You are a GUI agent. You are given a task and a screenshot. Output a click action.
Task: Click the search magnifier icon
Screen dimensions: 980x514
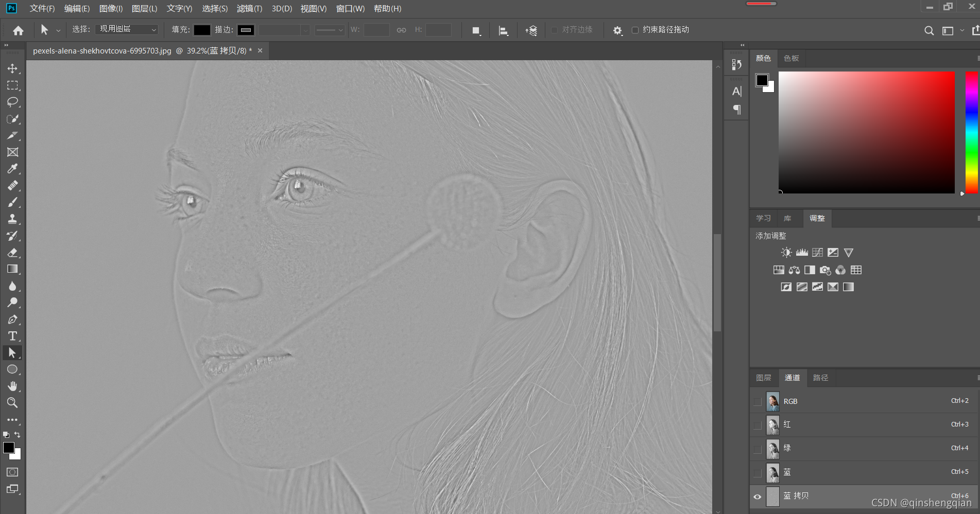[929, 31]
